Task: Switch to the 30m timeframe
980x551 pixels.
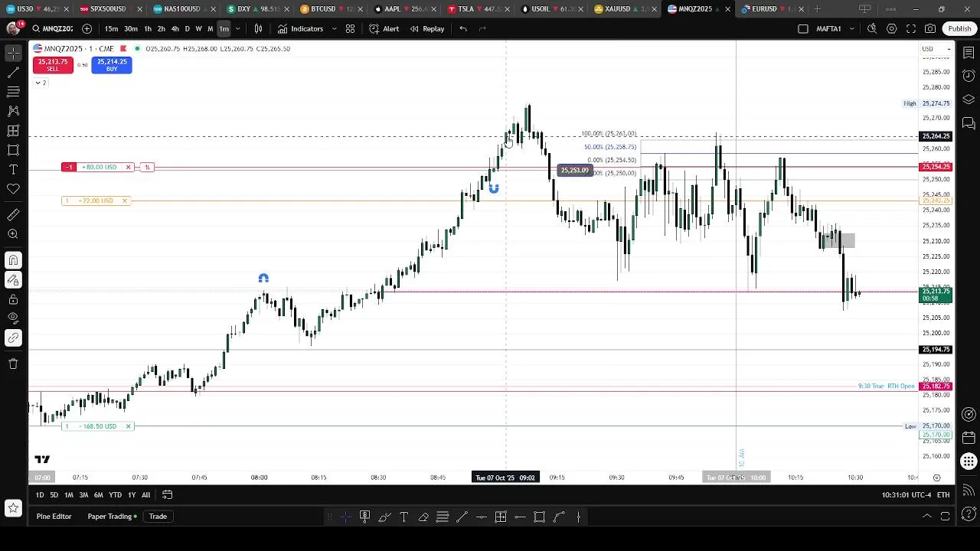Action: (131, 28)
